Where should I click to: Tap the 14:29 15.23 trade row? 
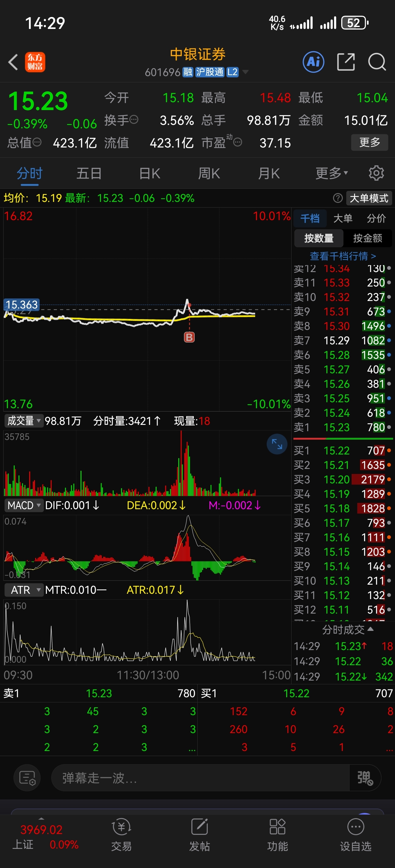coord(343,646)
